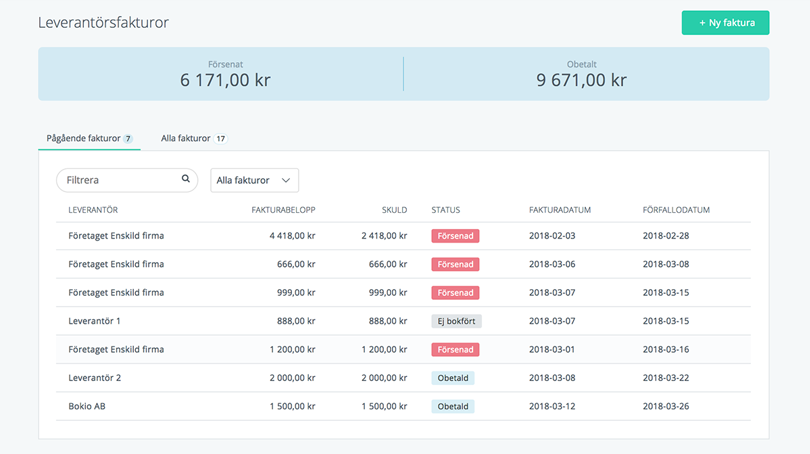Switch to the Pågående fakturor tab
This screenshot has width=810, height=454.
click(x=88, y=138)
